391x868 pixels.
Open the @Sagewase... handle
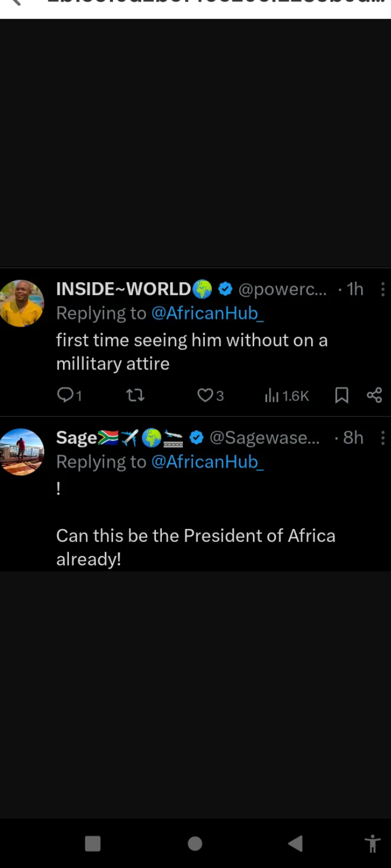click(x=264, y=438)
